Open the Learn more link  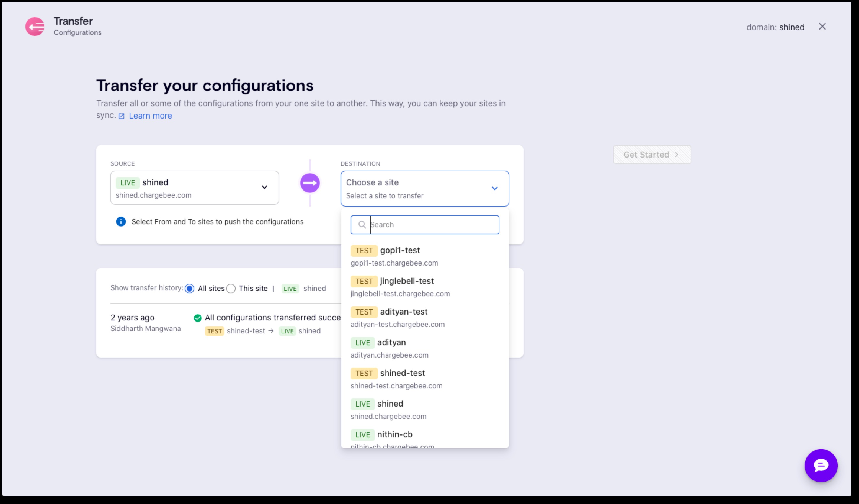click(150, 116)
